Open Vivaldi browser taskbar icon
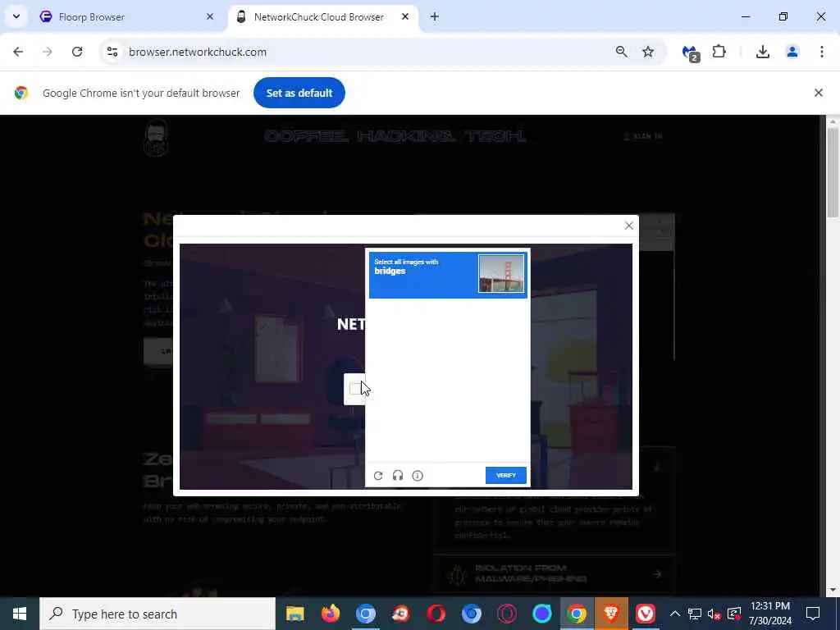The width and height of the screenshot is (840, 630). point(645,614)
